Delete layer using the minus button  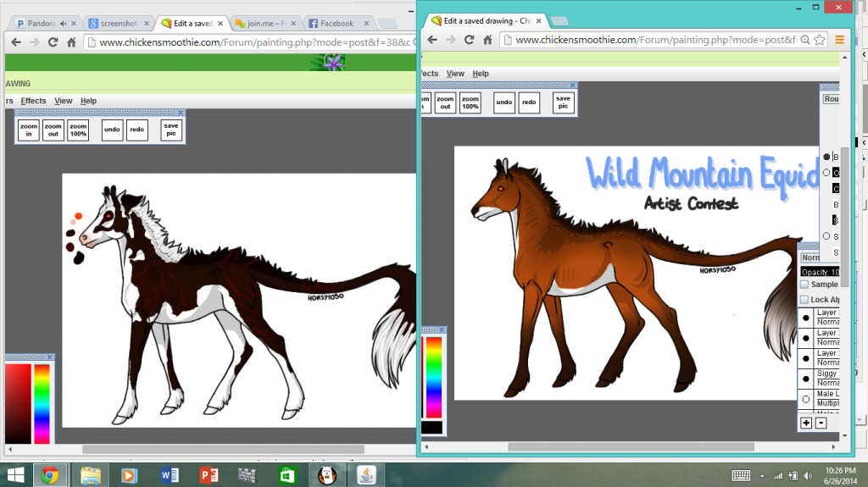point(821,423)
